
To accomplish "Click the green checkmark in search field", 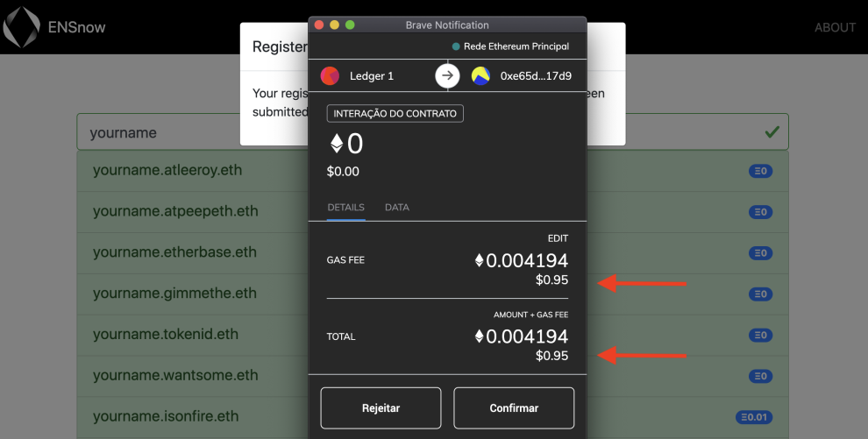I will (772, 131).
